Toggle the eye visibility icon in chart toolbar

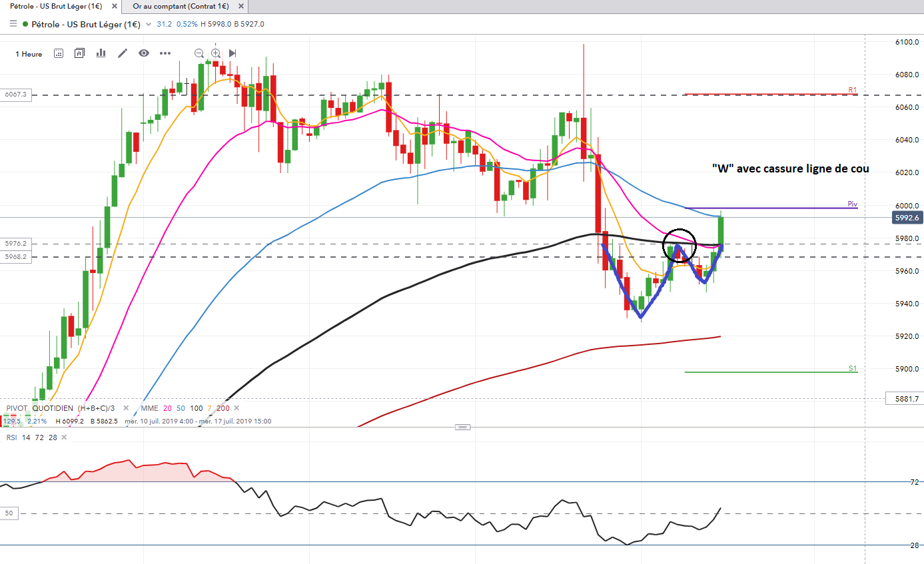[x=144, y=53]
